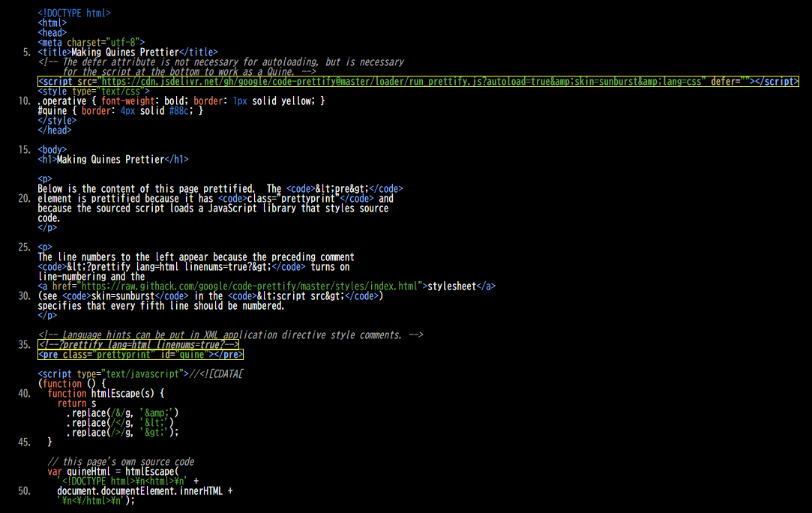Click line number 5 in the gutter
This screenshot has width=812, height=513.
click(x=27, y=52)
